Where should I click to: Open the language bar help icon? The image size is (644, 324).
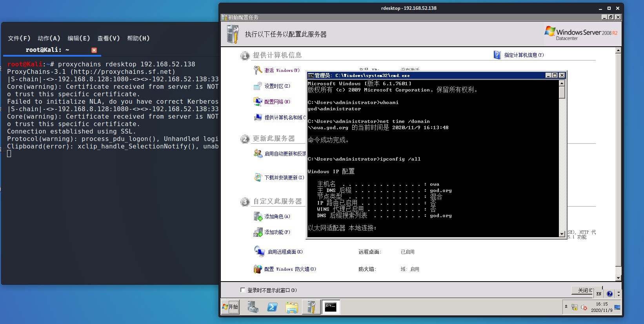tap(609, 294)
